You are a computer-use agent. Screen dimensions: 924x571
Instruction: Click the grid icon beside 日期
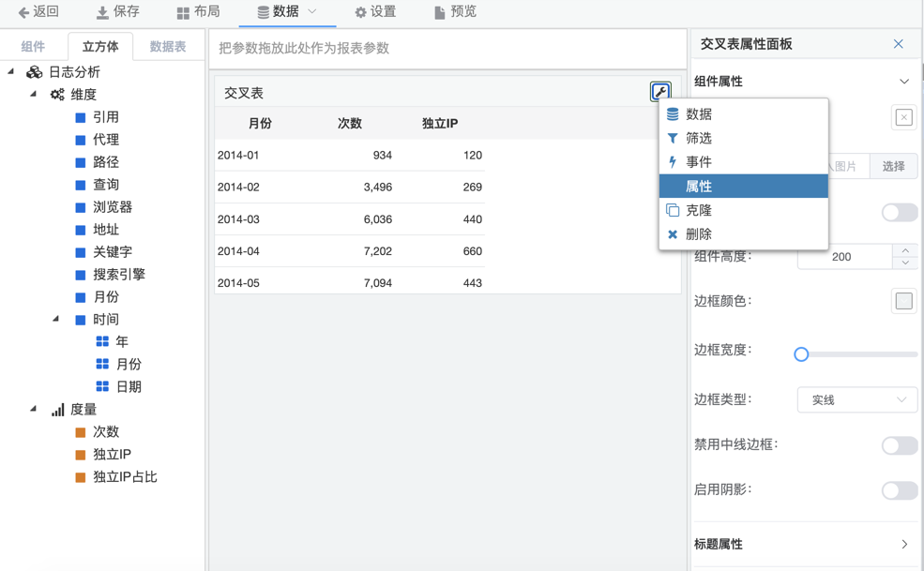pos(102,386)
